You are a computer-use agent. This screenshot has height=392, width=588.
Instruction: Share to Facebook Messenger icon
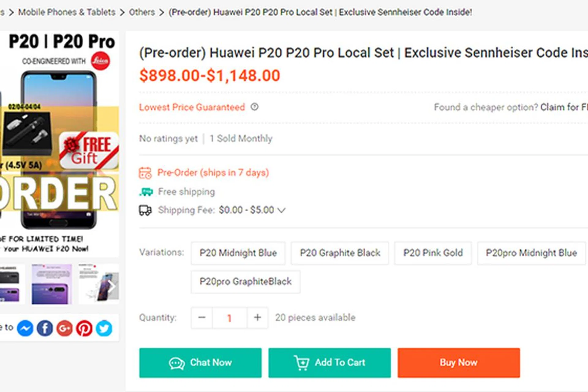coord(25,328)
